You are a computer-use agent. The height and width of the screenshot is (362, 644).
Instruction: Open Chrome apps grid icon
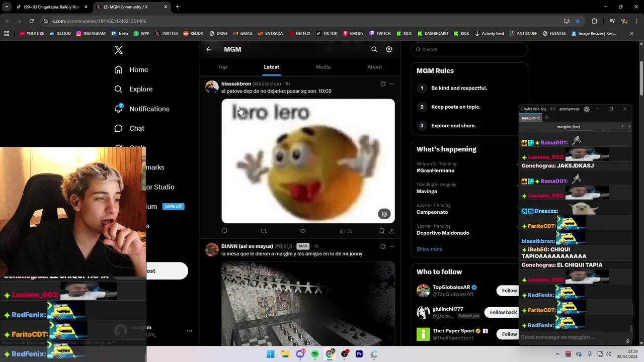pyautogui.click(x=7, y=34)
